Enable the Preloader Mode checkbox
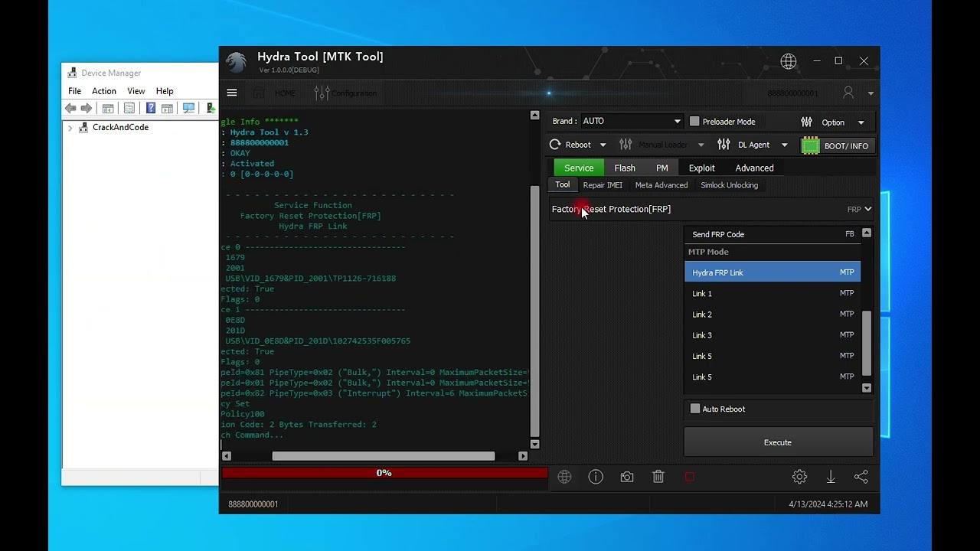This screenshot has height=551, width=980. 694,122
